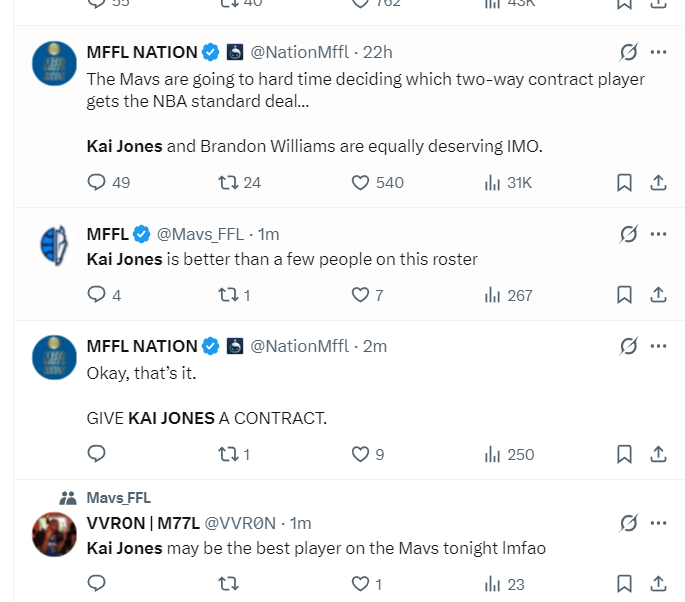The width and height of the screenshot is (685, 602).
Task: Reply to 'GIVE KAI JONES A CONTRACT' tweet
Action: coord(97,454)
